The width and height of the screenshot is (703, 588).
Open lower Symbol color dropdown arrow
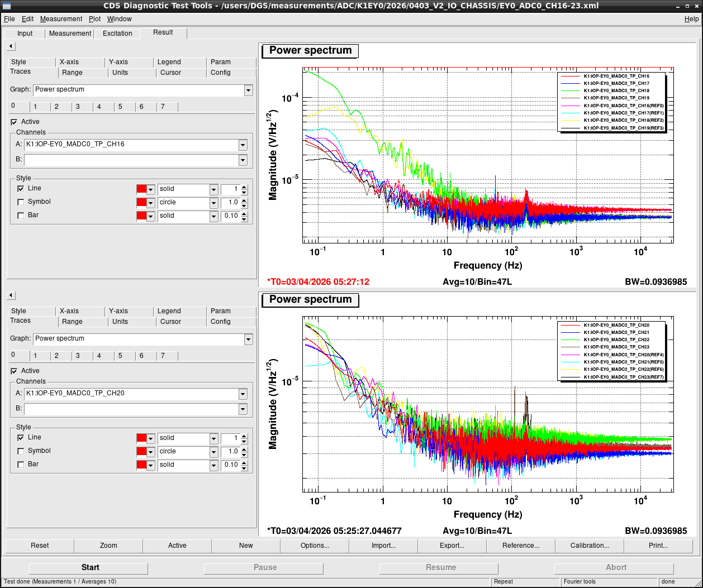tap(151, 452)
